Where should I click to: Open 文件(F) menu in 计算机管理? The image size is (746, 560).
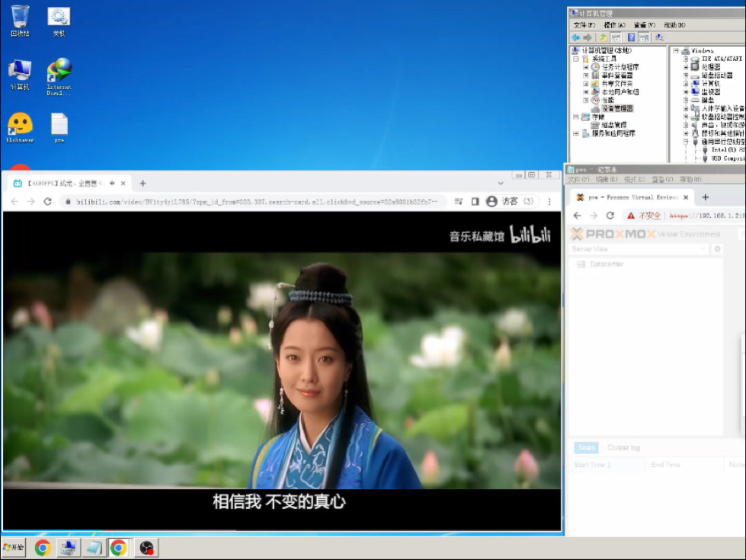(584, 25)
